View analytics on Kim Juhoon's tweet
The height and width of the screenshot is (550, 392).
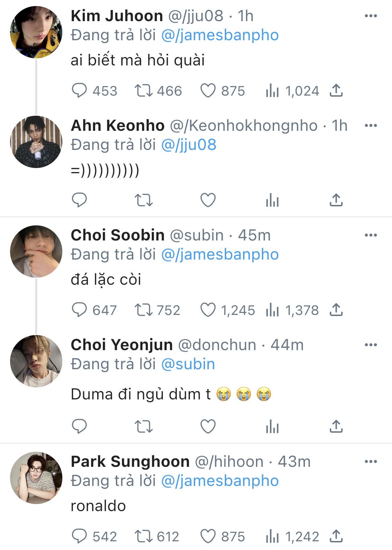[x=272, y=91]
